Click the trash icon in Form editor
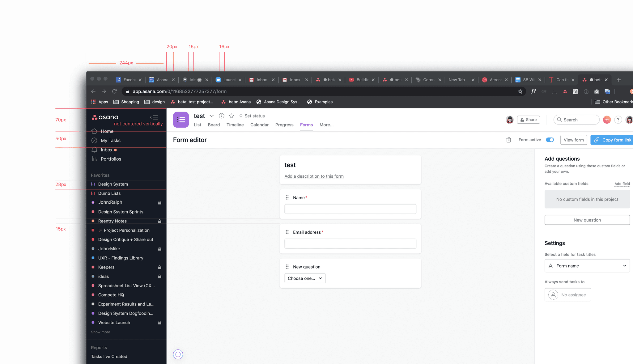 tap(508, 140)
